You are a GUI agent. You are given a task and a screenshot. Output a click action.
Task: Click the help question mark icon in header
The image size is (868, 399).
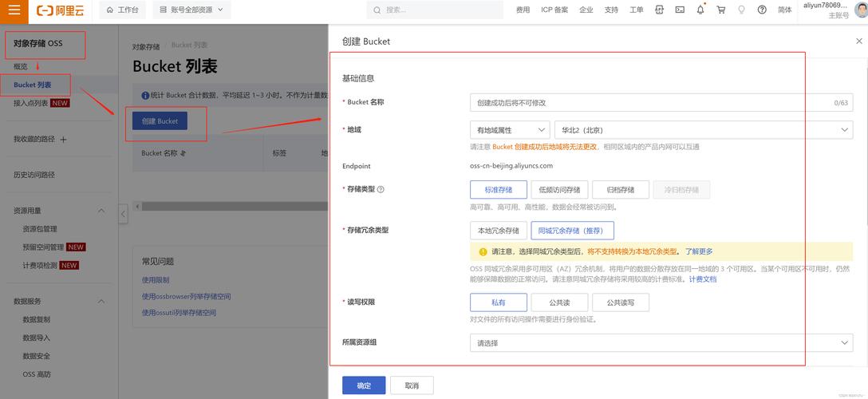pos(762,10)
